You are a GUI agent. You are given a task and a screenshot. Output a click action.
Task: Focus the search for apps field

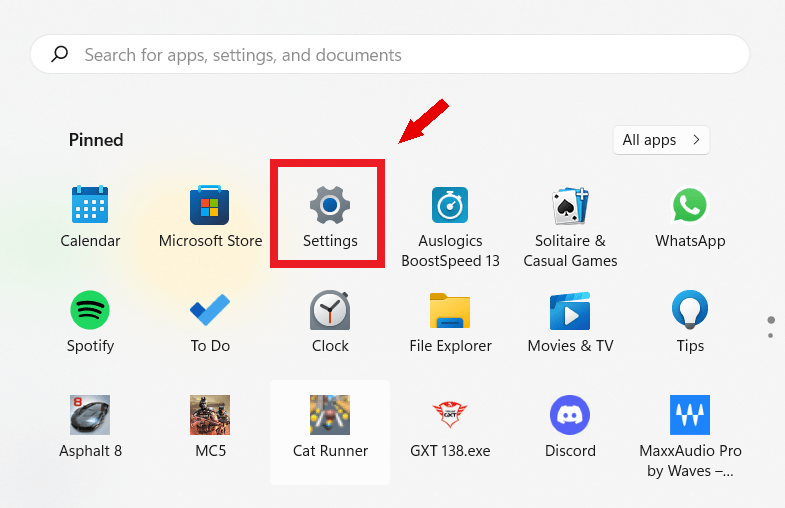(x=390, y=54)
